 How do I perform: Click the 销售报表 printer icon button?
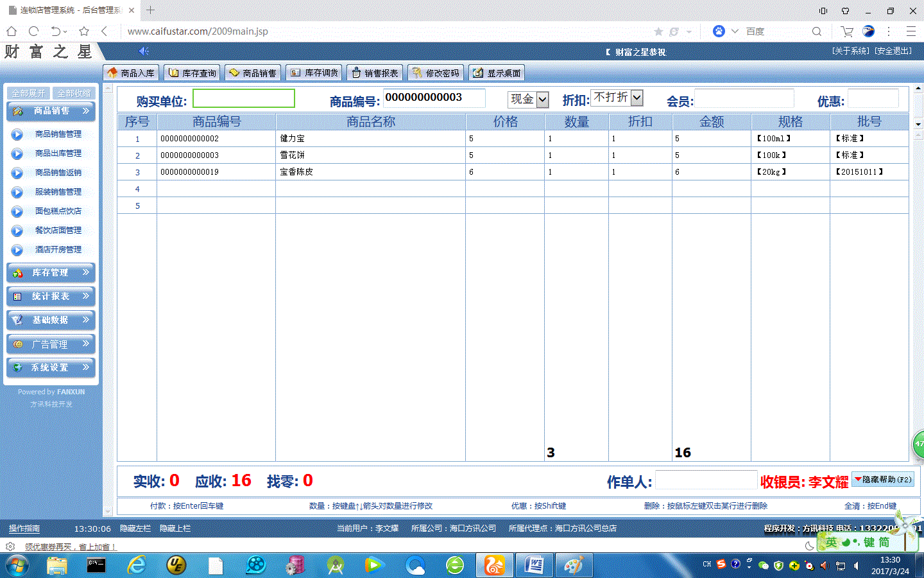coord(375,73)
